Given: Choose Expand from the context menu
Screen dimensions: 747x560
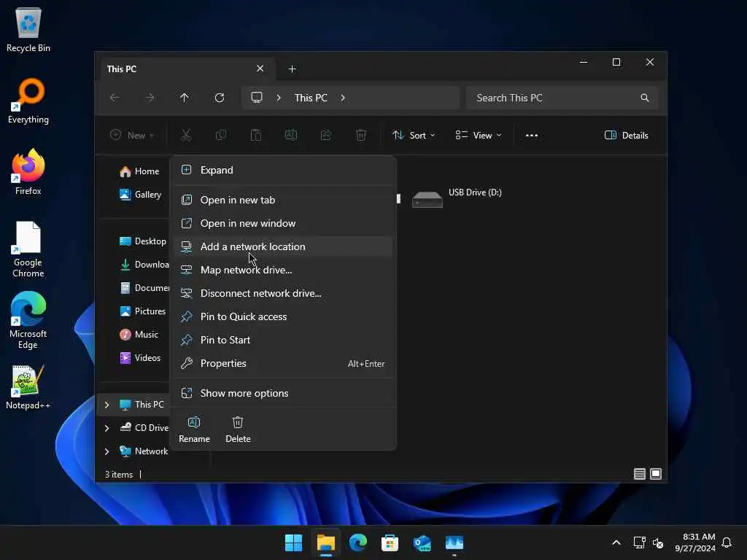Looking at the screenshot, I should (x=283, y=170).
